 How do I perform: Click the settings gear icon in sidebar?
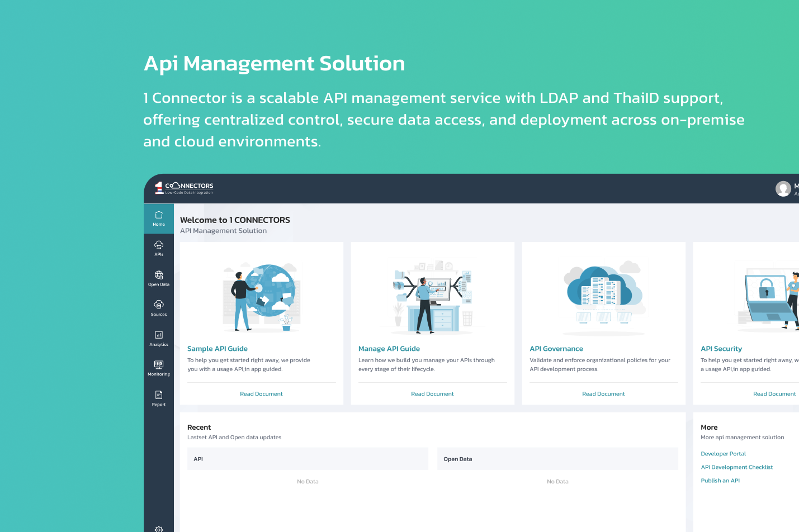[159, 529]
